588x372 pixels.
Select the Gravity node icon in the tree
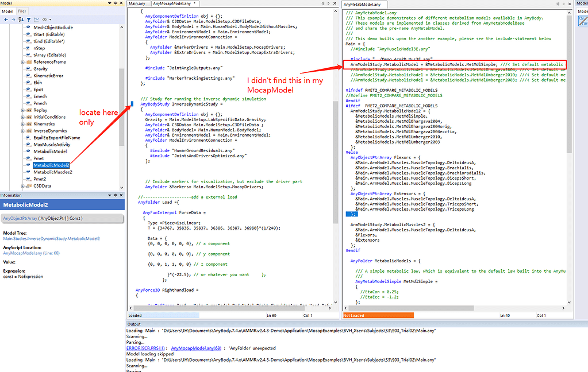click(28, 69)
